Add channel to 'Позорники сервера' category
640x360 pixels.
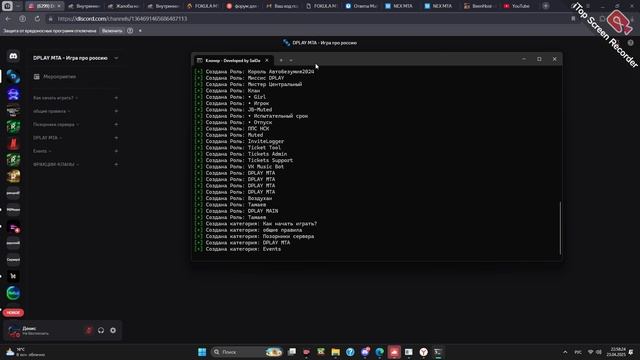tap(116, 124)
